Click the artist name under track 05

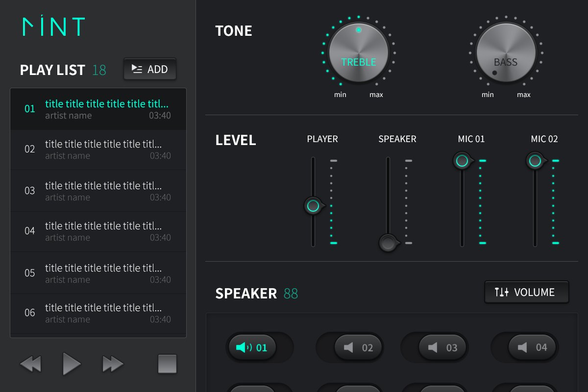[x=68, y=280]
